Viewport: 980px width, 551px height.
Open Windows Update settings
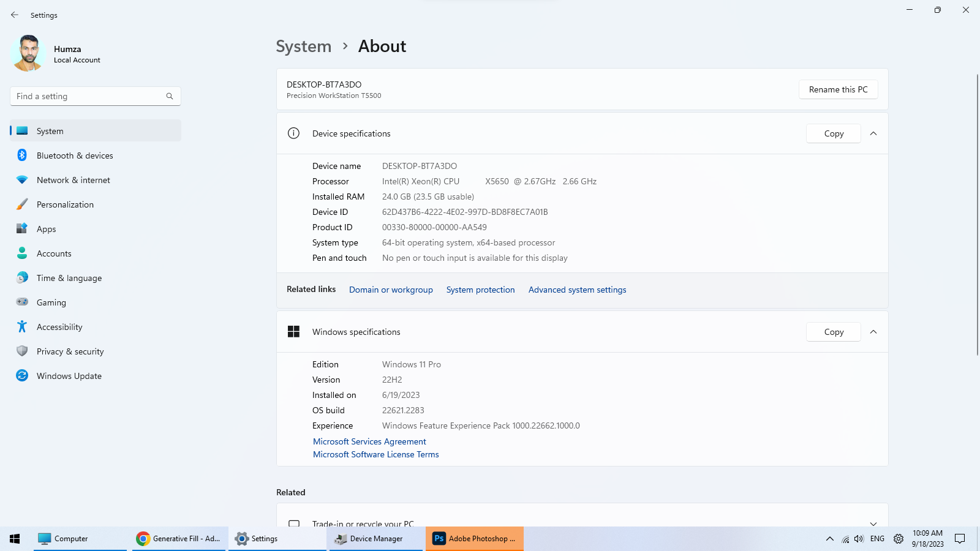96,376
